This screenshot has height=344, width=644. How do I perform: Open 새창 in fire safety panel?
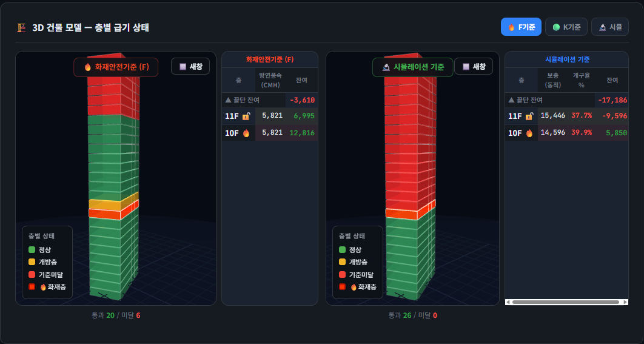click(190, 66)
